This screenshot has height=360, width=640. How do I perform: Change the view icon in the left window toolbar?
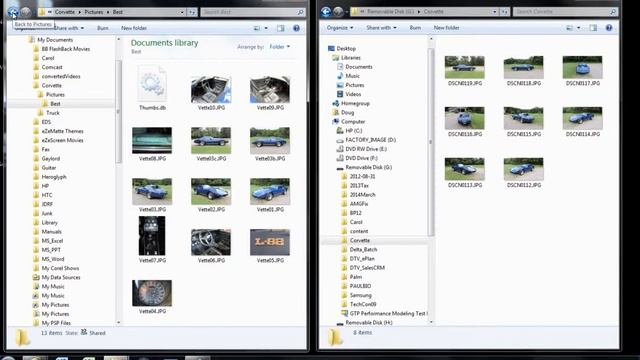coord(257,28)
